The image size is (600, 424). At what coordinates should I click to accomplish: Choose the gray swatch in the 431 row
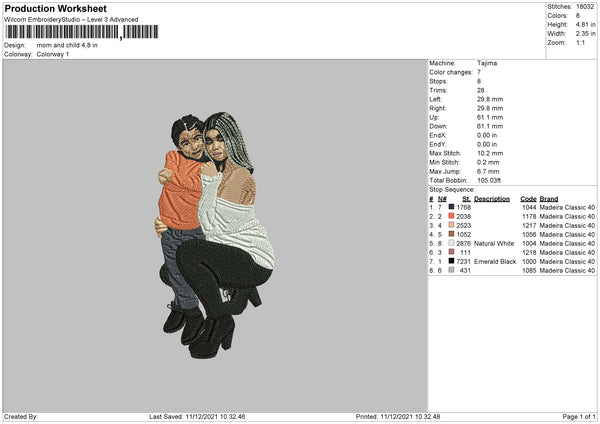click(451, 270)
